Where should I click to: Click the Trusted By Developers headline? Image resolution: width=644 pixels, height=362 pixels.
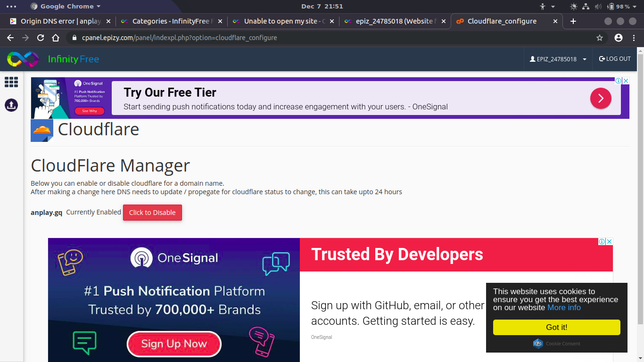pyautogui.click(x=397, y=255)
